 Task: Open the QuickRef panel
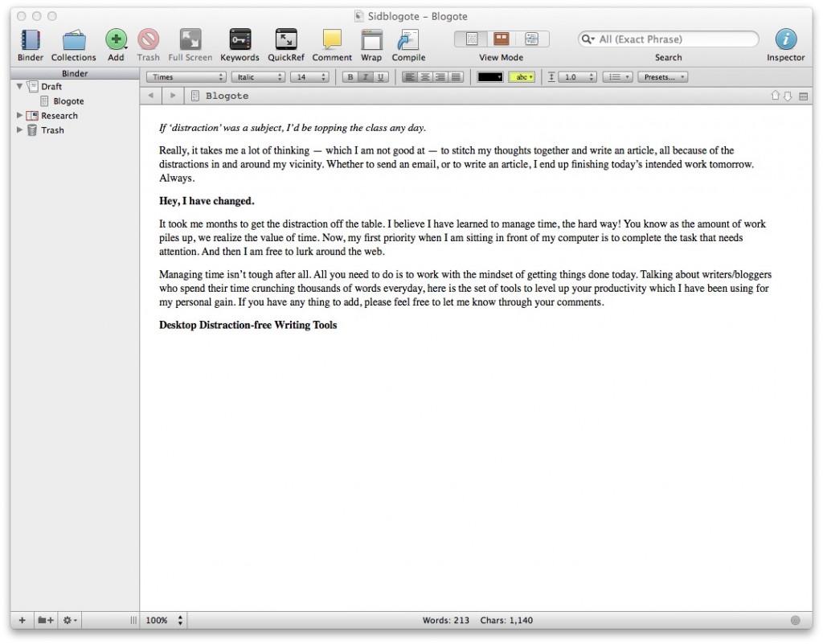click(x=285, y=39)
